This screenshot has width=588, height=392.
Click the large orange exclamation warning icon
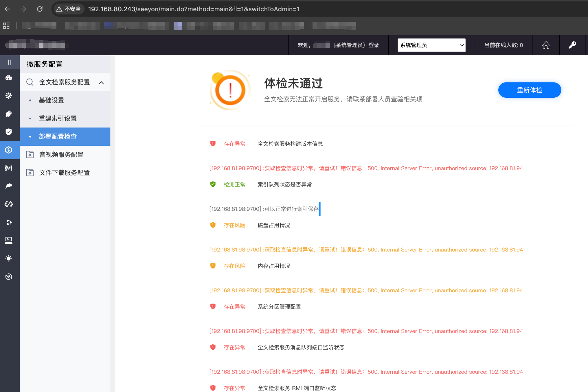230,90
